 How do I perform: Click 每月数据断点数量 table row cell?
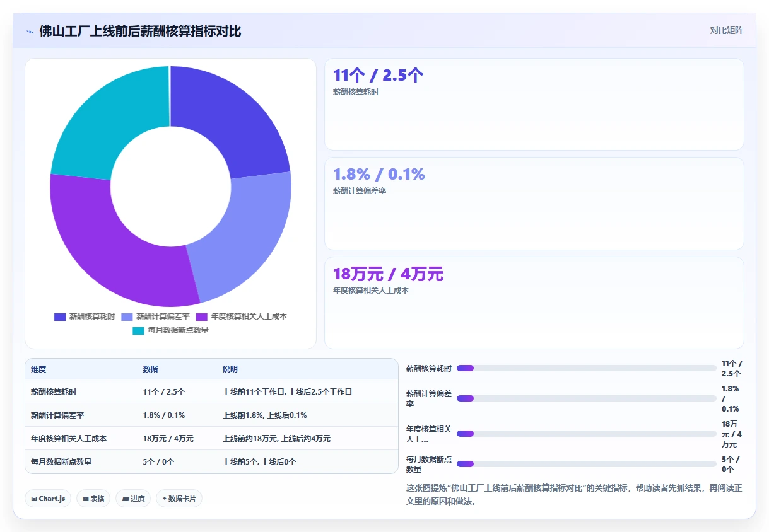click(x=61, y=462)
